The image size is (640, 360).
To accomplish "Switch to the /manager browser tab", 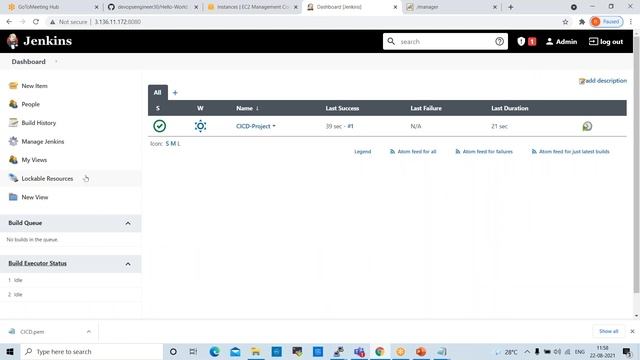I will 451,7.
